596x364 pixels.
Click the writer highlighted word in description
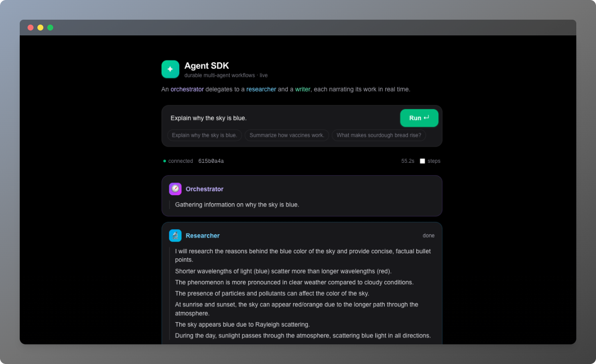coord(303,89)
